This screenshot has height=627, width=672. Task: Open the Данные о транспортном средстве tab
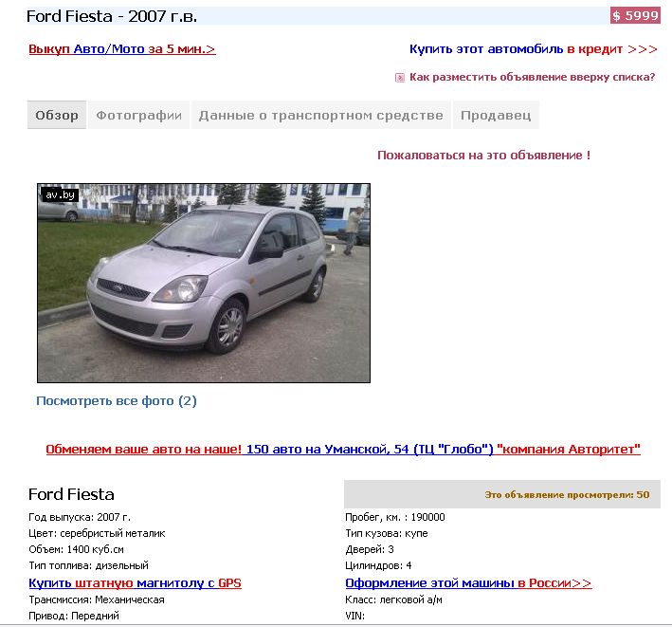coord(320,115)
